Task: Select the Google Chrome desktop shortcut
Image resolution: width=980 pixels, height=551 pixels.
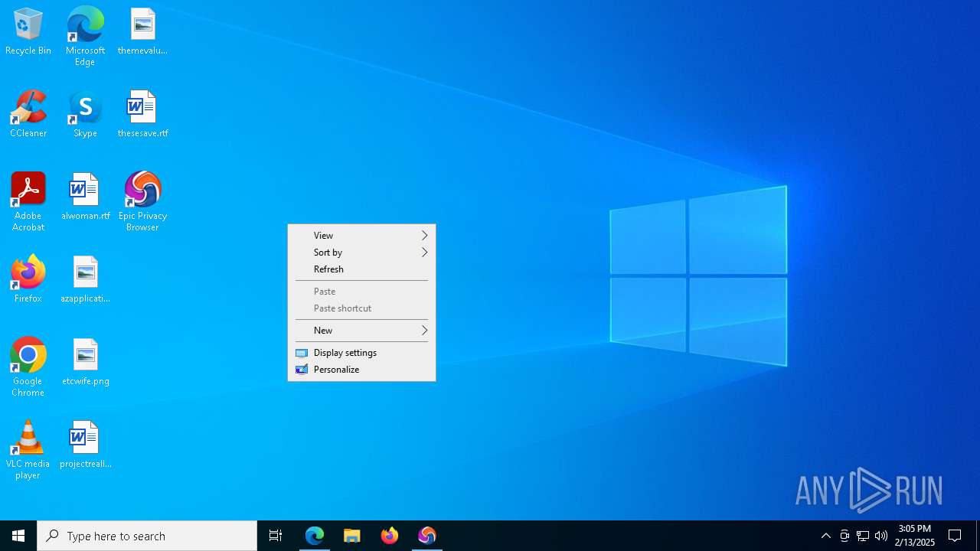Action: pyautogui.click(x=28, y=367)
